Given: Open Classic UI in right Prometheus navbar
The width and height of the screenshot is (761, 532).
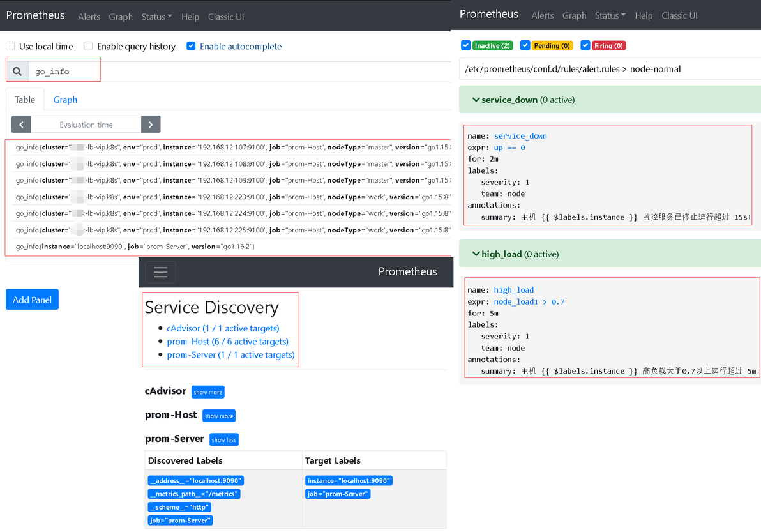Looking at the screenshot, I should [x=679, y=15].
